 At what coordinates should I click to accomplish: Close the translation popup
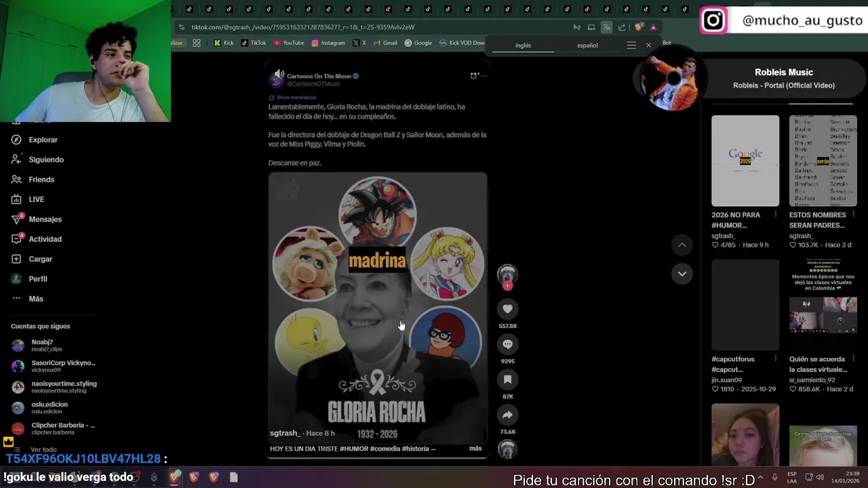pyautogui.click(x=648, y=45)
